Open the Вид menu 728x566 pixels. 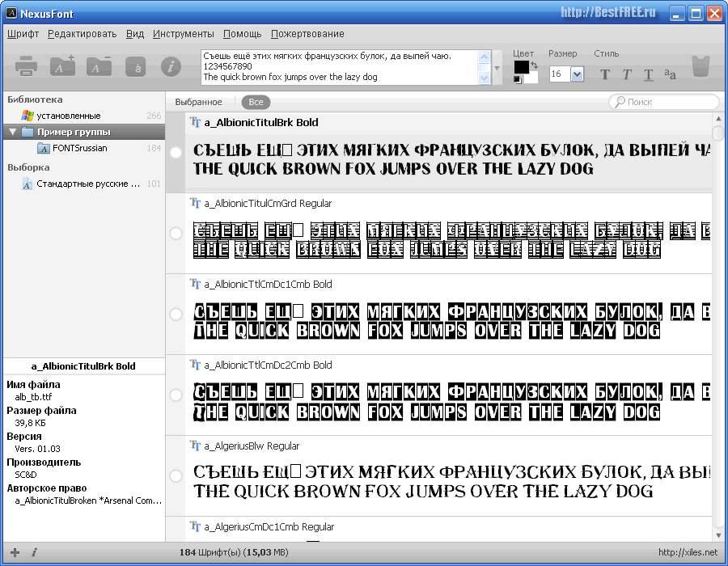click(x=135, y=34)
